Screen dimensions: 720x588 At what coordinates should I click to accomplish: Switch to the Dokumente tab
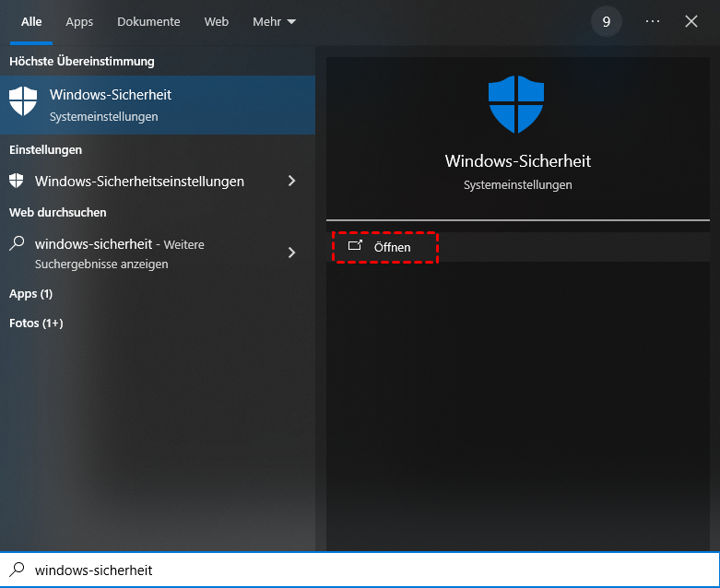point(148,21)
